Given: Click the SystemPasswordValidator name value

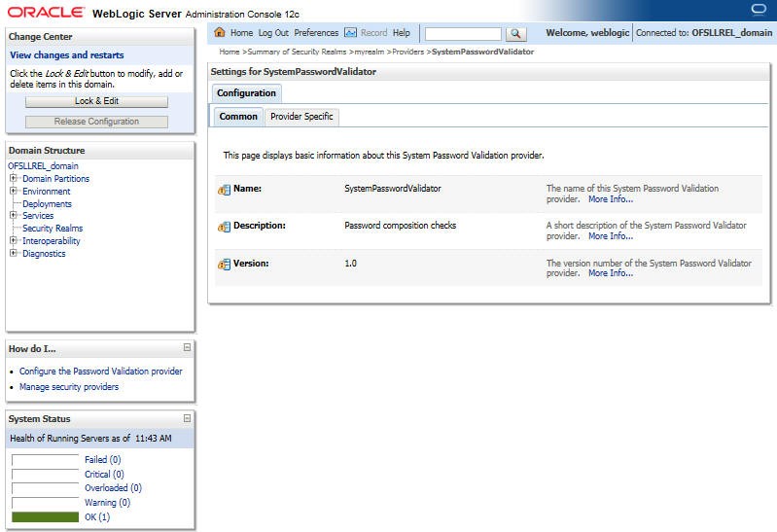Looking at the screenshot, I should click(393, 189).
